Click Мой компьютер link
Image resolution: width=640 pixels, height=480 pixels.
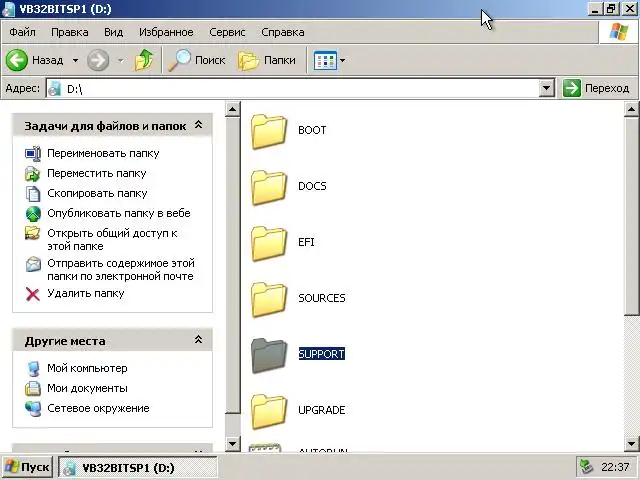[87, 368]
